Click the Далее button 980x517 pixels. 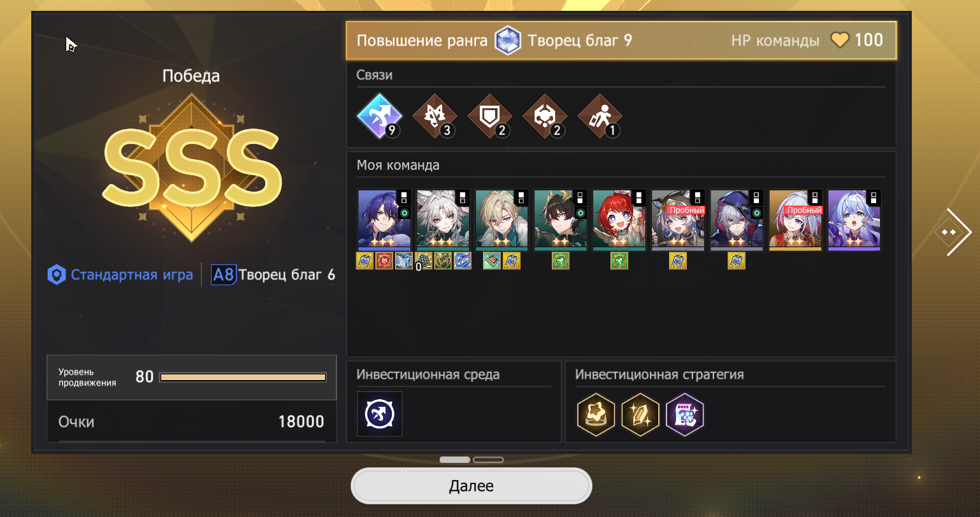472,486
